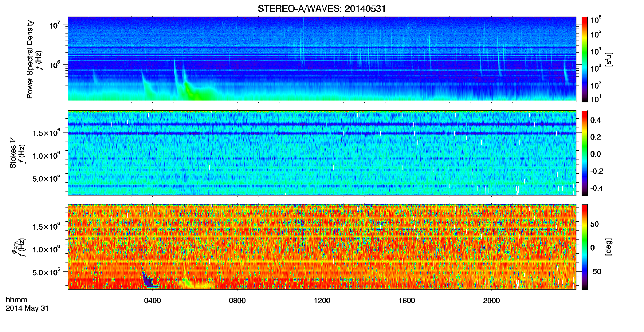644x332 pixels.
Task: Select the 1.5×10^6 tick on Stokes V axis
Action: click(46, 132)
